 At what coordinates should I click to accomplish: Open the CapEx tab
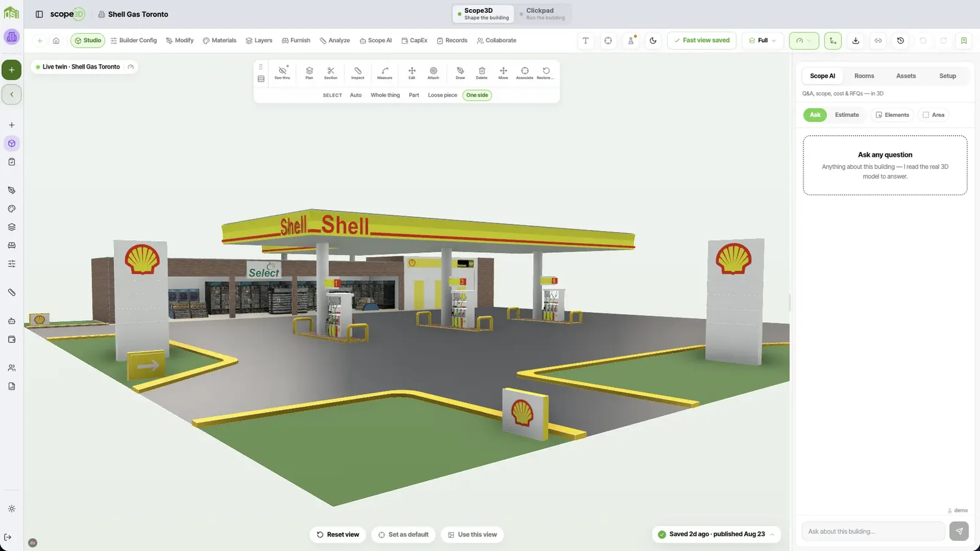point(415,40)
